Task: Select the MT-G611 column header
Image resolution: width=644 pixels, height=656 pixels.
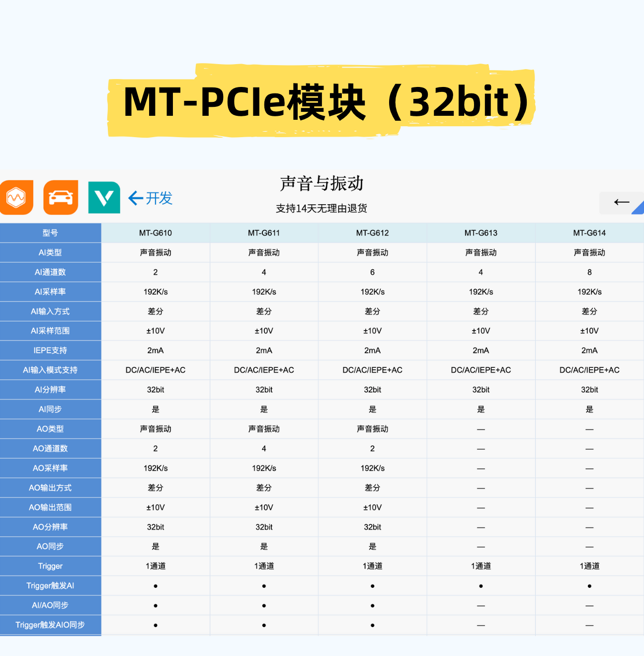Action: click(x=264, y=233)
